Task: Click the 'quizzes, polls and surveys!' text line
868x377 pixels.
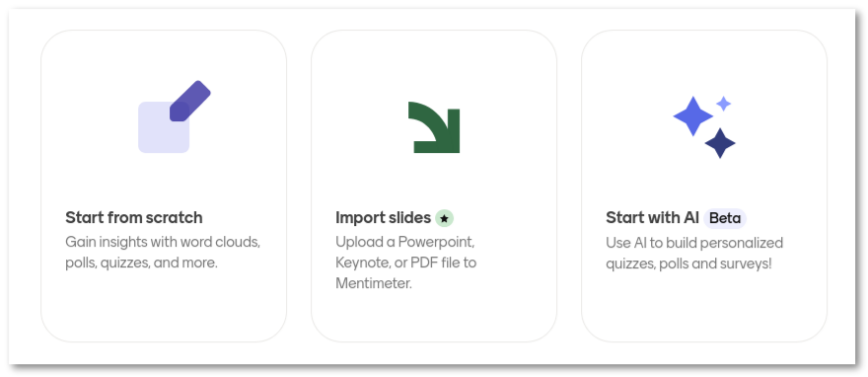Action: click(688, 264)
